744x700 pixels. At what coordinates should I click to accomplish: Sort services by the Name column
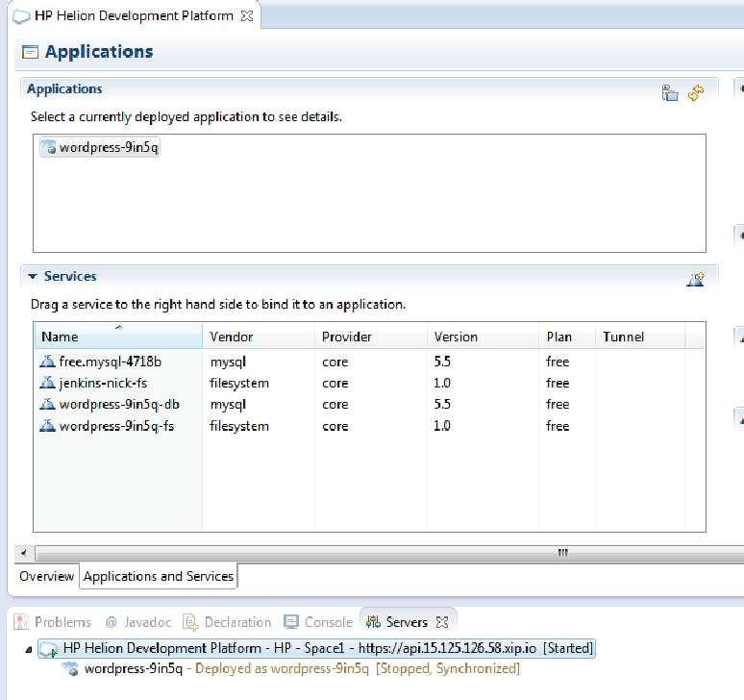coord(118,337)
